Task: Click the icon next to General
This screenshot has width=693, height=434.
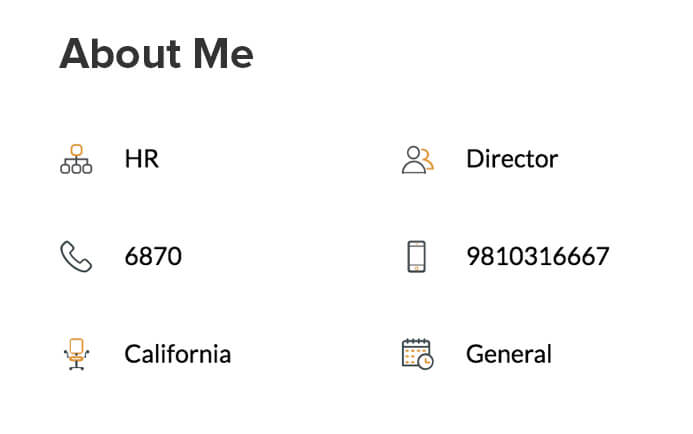Action: point(417,354)
